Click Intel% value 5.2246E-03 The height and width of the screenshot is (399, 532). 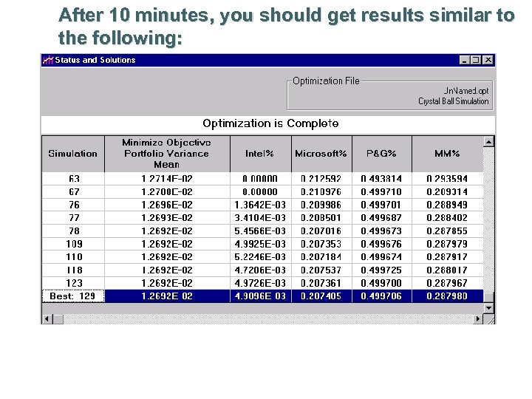pyautogui.click(x=260, y=257)
